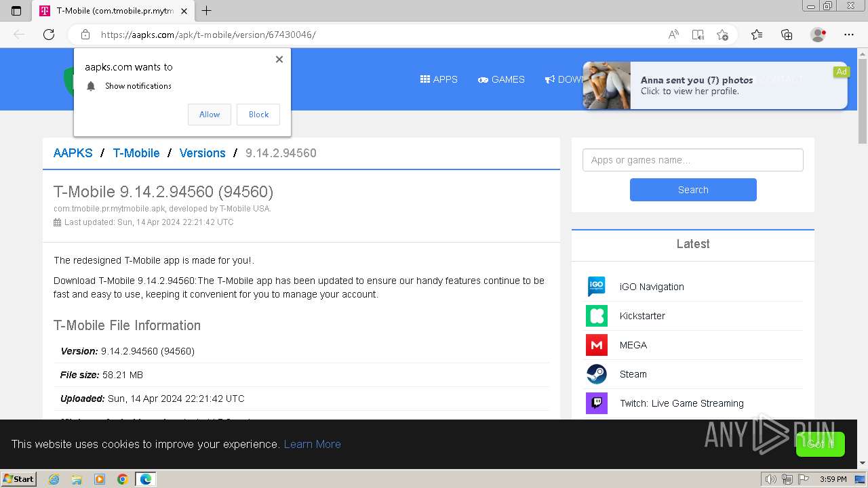Add this page to favorites star icon
Image resolution: width=868 pixels, height=488 pixels.
pyautogui.click(x=722, y=35)
